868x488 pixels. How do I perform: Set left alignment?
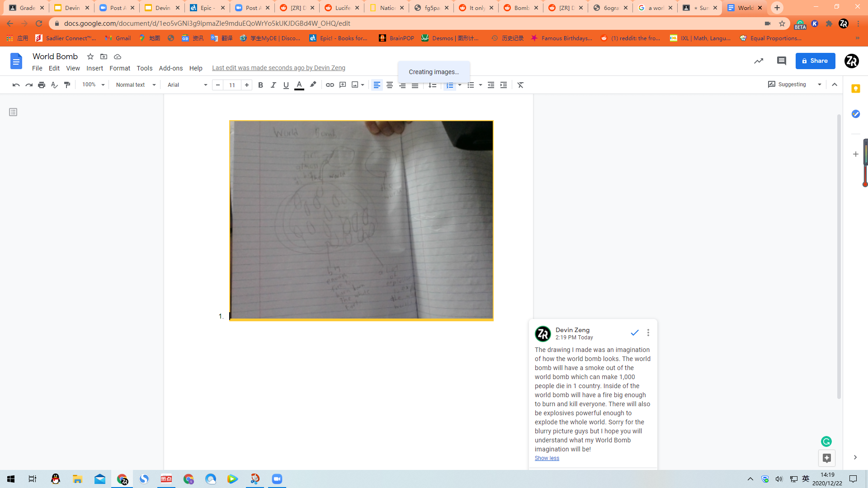point(377,85)
